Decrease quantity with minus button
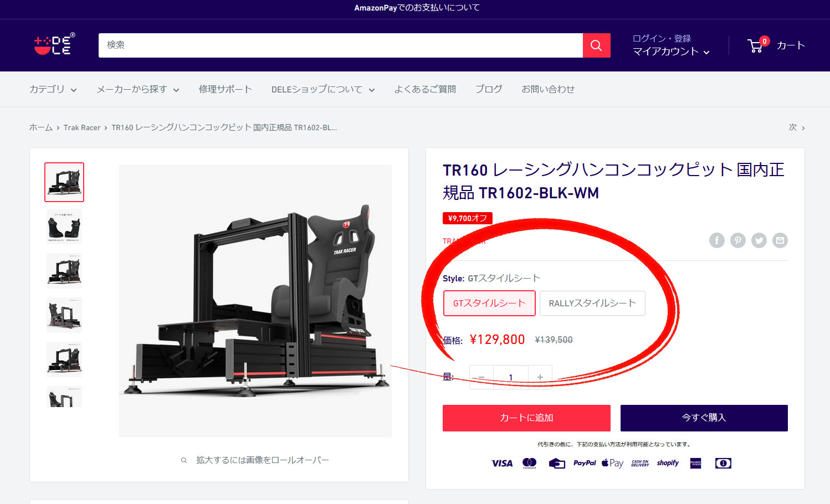The width and height of the screenshot is (830, 504). click(481, 377)
